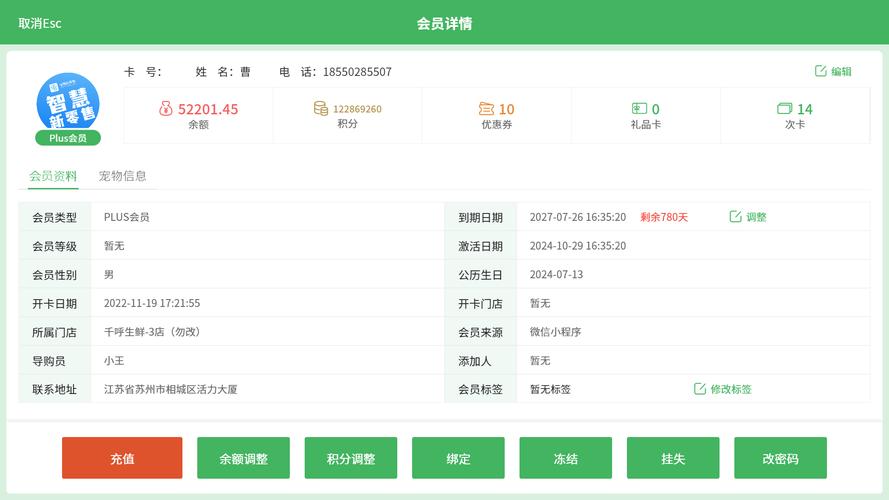Click the gift card icon
Screen dimensions: 889x500
(x=639, y=108)
